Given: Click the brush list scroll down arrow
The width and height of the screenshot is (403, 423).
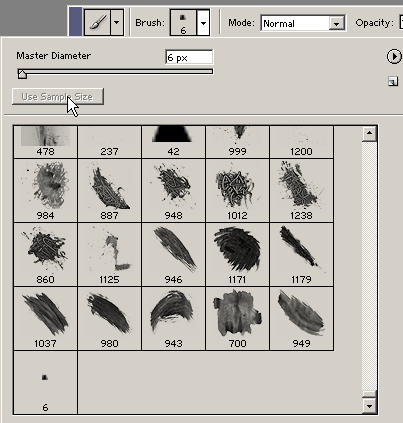Looking at the screenshot, I should (369, 406).
